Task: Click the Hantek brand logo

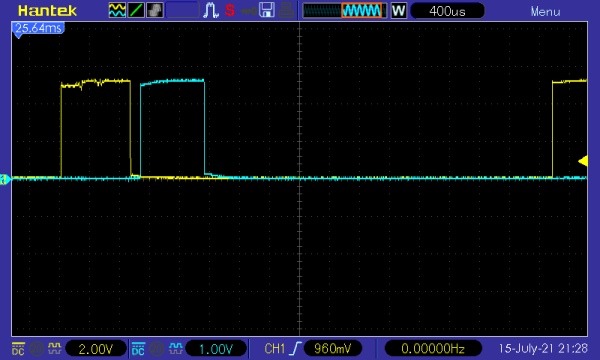Action: [47, 11]
